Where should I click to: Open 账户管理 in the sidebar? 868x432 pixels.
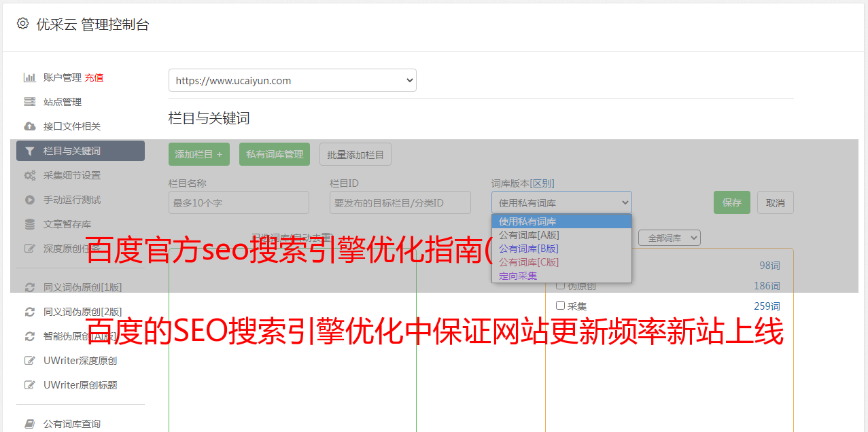click(x=63, y=77)
